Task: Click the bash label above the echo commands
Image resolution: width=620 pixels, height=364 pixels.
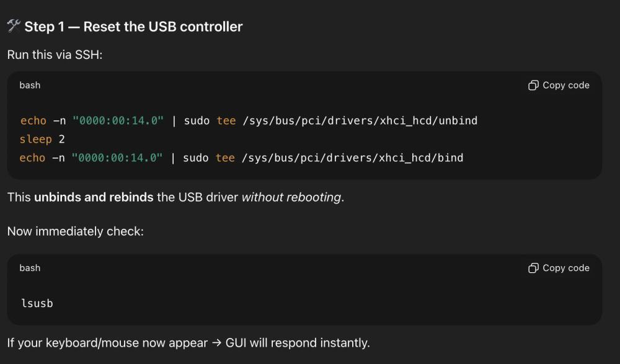Action: click(x=30, y=86)
